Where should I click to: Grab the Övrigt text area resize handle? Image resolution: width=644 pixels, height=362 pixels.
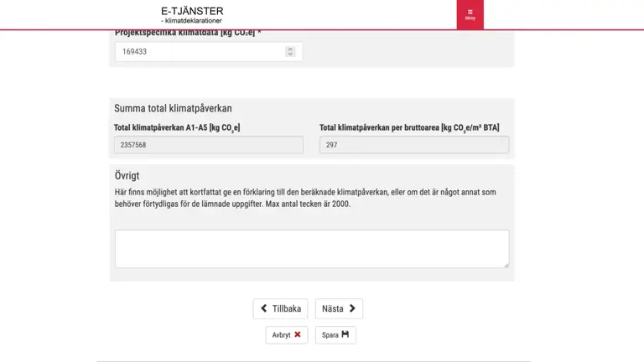tap(506, 265)
